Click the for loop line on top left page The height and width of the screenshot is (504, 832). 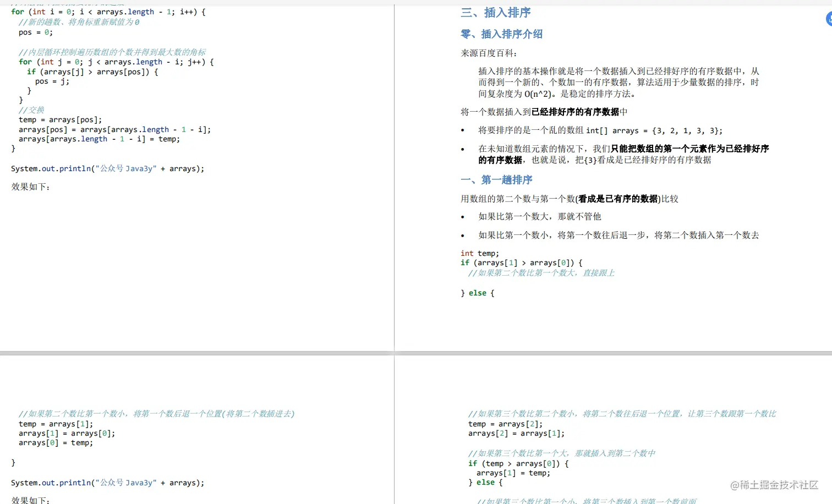[107, 12]
